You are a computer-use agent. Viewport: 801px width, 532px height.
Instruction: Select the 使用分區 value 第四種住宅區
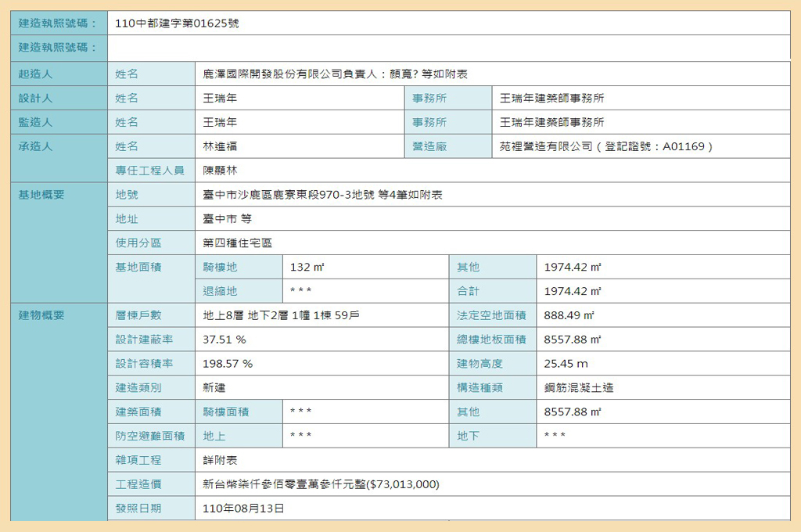237,243
